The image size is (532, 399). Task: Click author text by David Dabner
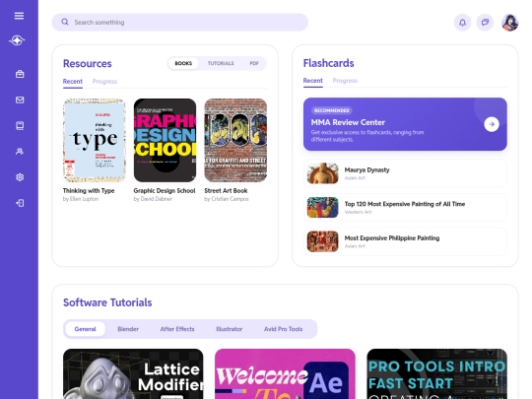(153, 199)
